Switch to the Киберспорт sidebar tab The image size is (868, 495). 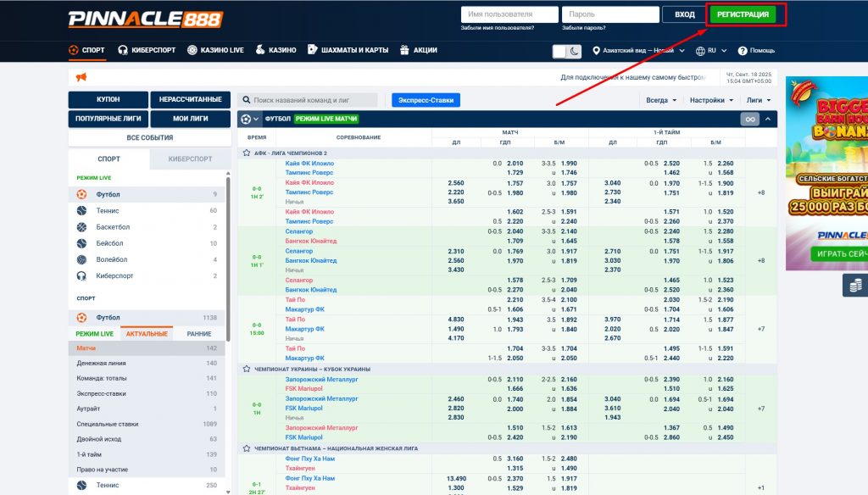click(190, 159)
